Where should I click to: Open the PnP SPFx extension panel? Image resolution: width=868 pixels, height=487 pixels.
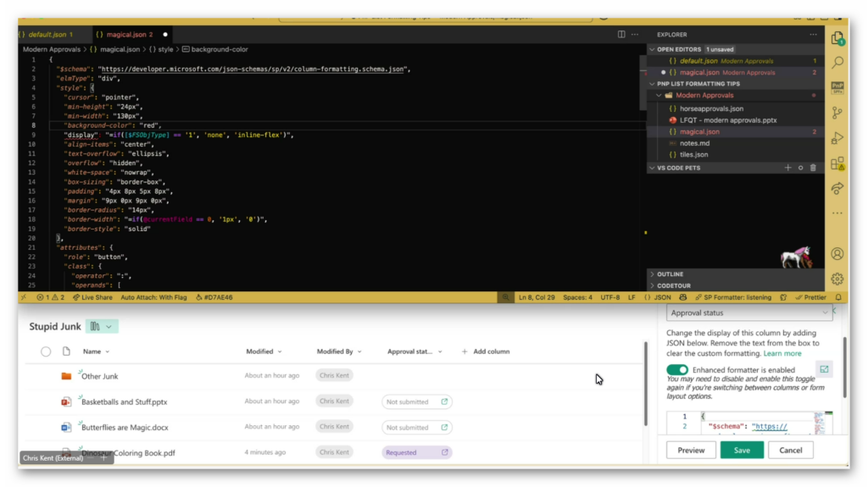(x=837, y=87)
